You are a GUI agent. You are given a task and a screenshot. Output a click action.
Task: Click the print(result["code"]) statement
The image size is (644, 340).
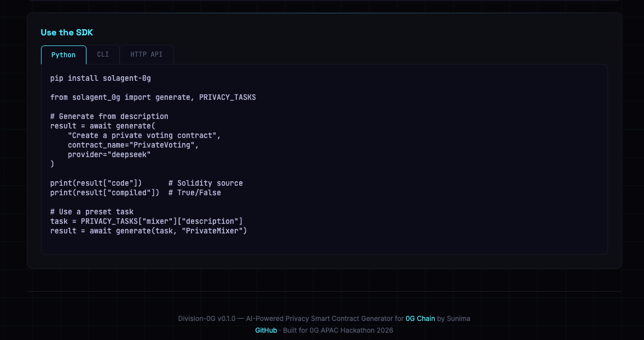tap(96, 183)
